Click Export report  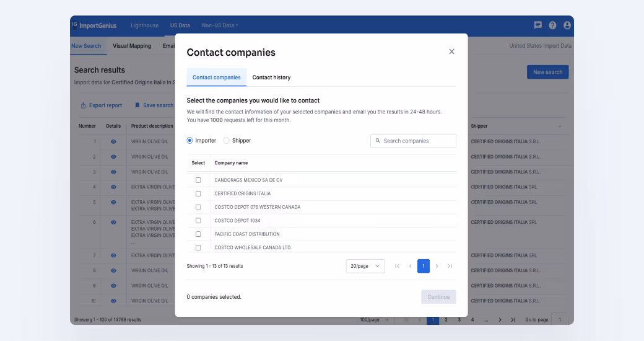(101, 105)
